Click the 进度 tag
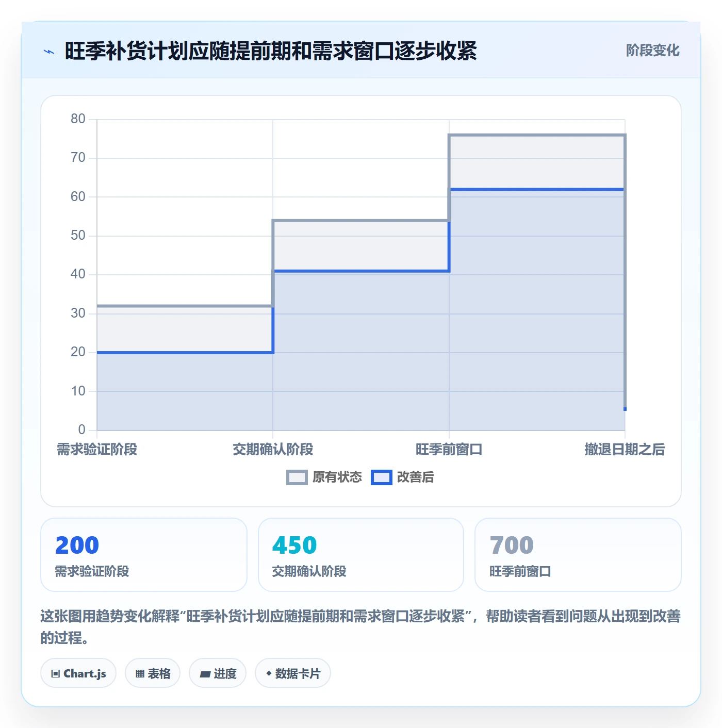Screen dimensions: 722x728 coord(218,673)
